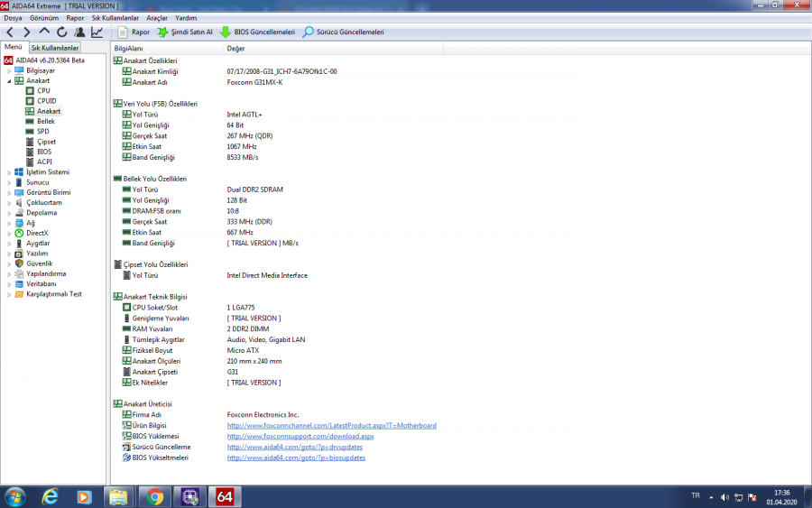Expand the DirectX tree node
Screen dimensions: 812x508
click(9, 233)
